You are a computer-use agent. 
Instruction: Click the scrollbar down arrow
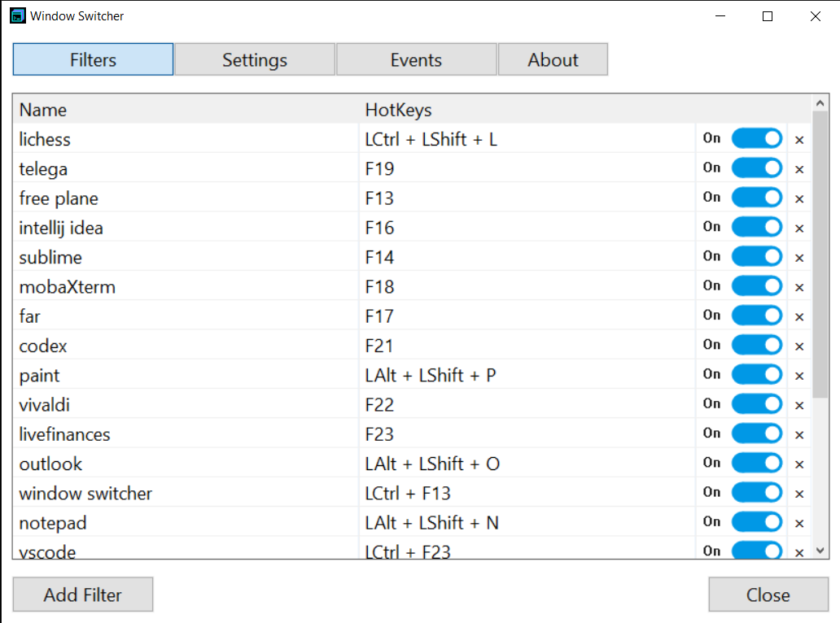click(x=820, y=551)
